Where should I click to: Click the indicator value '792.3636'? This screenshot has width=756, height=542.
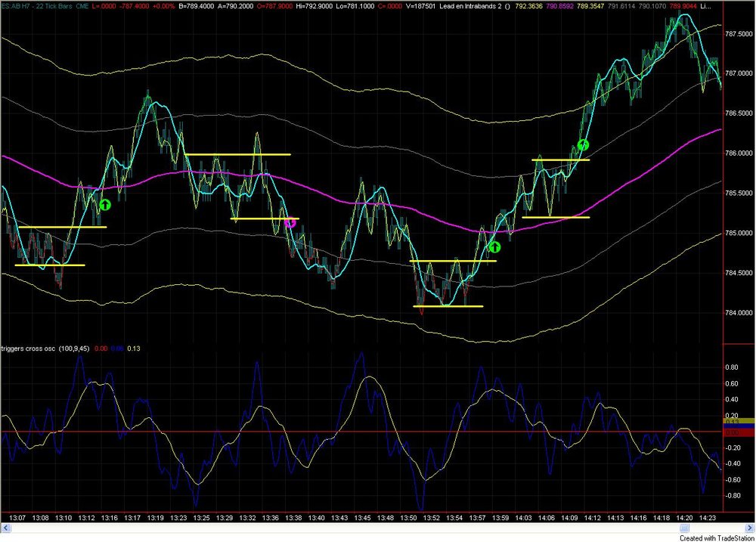tap(529, 6)
